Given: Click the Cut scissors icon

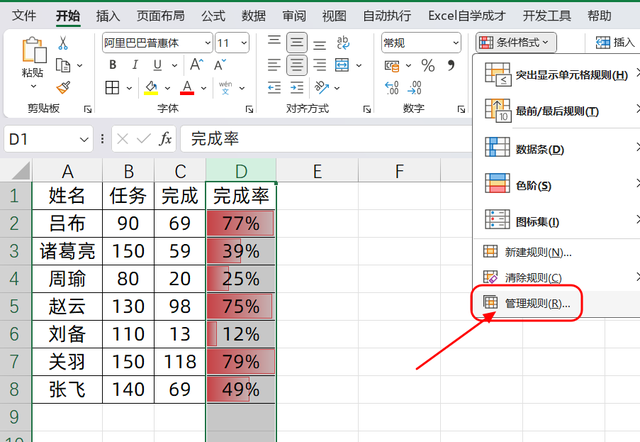Looking at the screenshot, I should [63, 42].
